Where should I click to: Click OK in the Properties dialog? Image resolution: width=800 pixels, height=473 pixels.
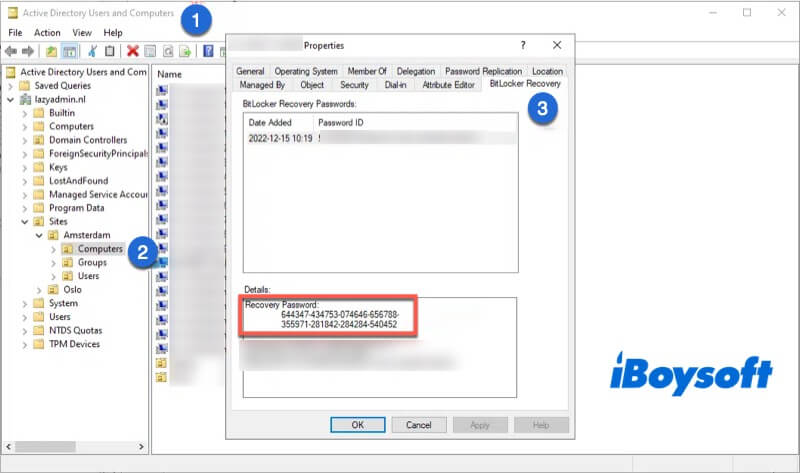tap(358, 425)
